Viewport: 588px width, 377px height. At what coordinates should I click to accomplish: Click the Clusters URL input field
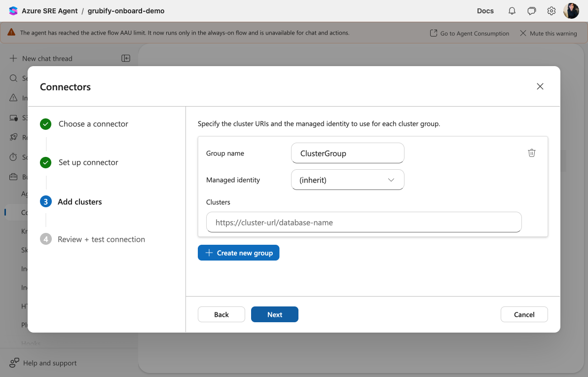pos(364,222)
